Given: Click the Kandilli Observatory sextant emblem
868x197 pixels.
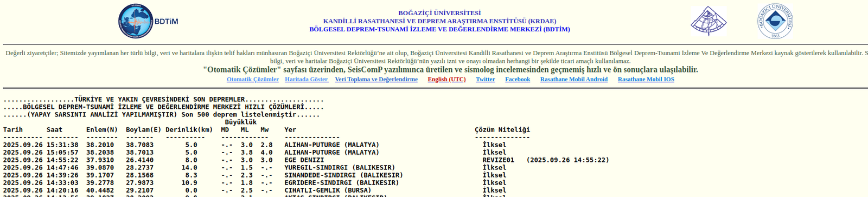Looking at the screenshot, I should (708, 21).
